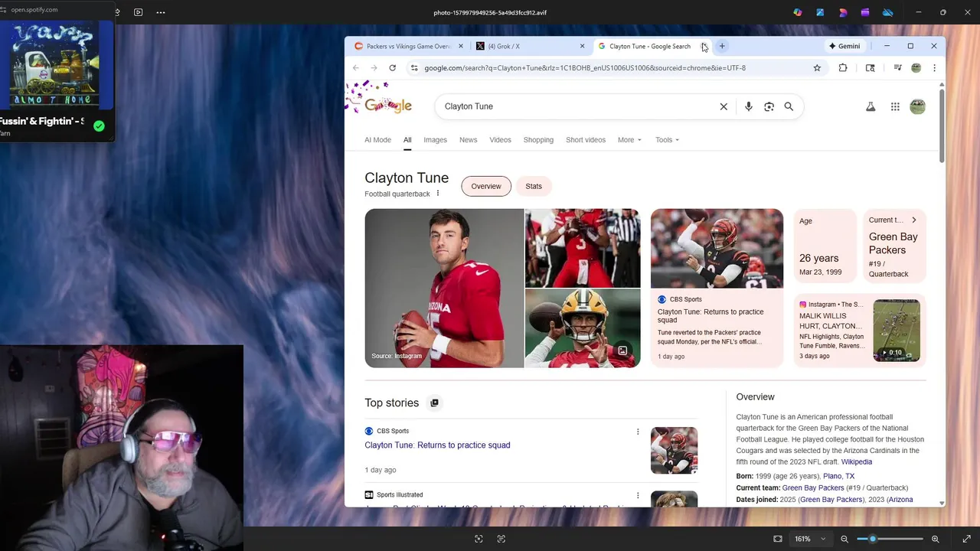The height and width of the screenshot is (551, 980).
Task: Close the Packers vs Vikings tab
Action: coord(460,46)
